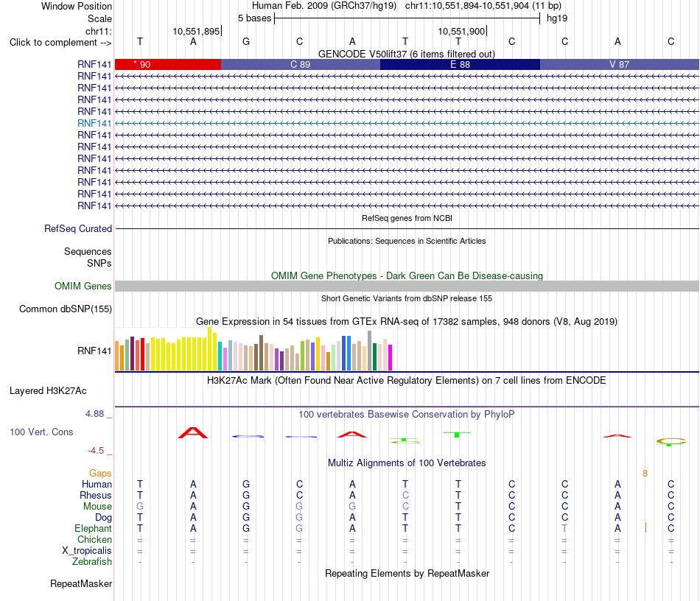The height and width of the screenshot is (601, 700).
Task: Click the "X_tropicalis" alignment row label
Action: tap(87, 551)
